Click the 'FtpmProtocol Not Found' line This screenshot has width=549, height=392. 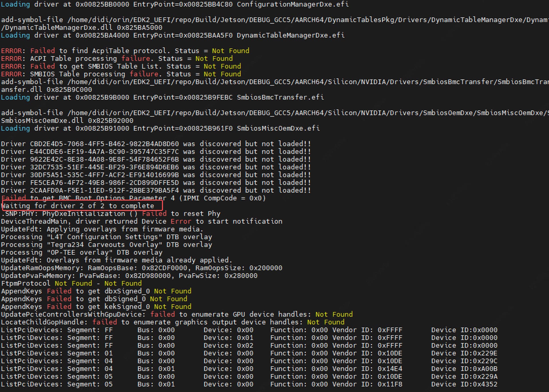click(x=71, y=283)
